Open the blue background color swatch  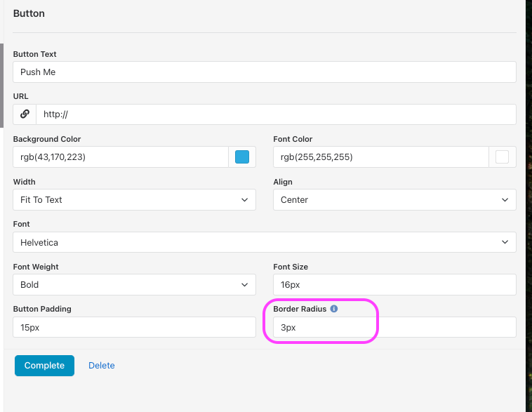point(242,157)
